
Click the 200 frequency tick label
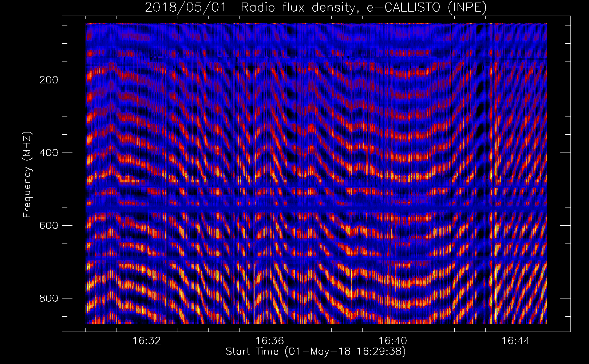coord(48,80)
